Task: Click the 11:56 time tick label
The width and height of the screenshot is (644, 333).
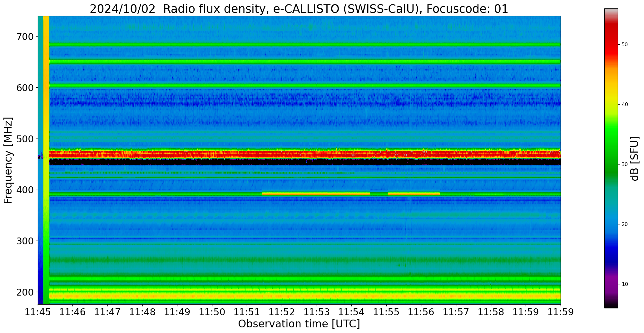Action: pyautogui.click(x=421, y=312)
